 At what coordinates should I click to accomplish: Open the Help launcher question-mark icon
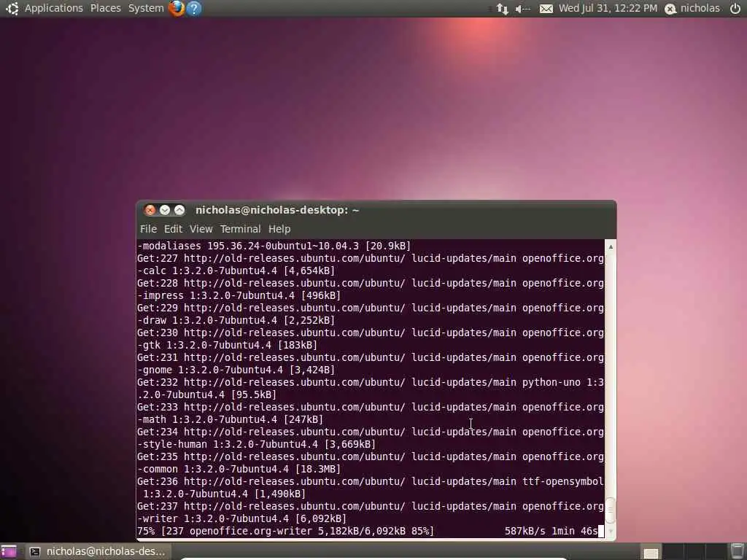pos(194,8)
